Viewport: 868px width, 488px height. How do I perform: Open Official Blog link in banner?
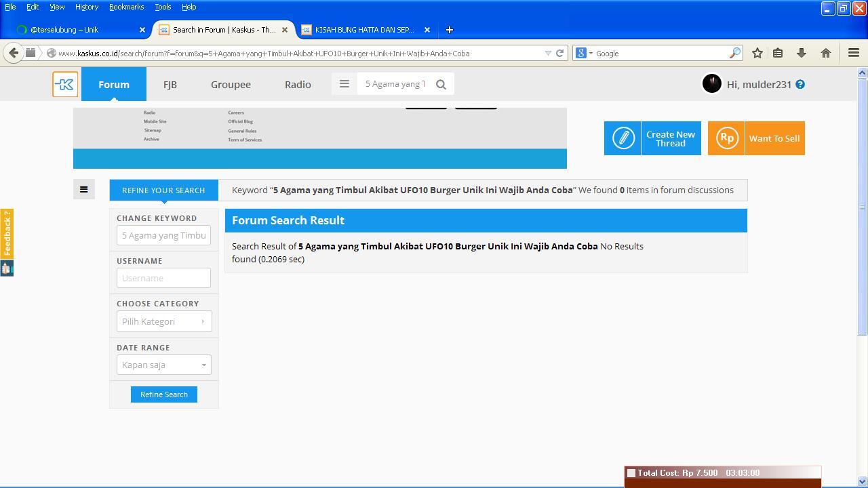coord(241,121)
